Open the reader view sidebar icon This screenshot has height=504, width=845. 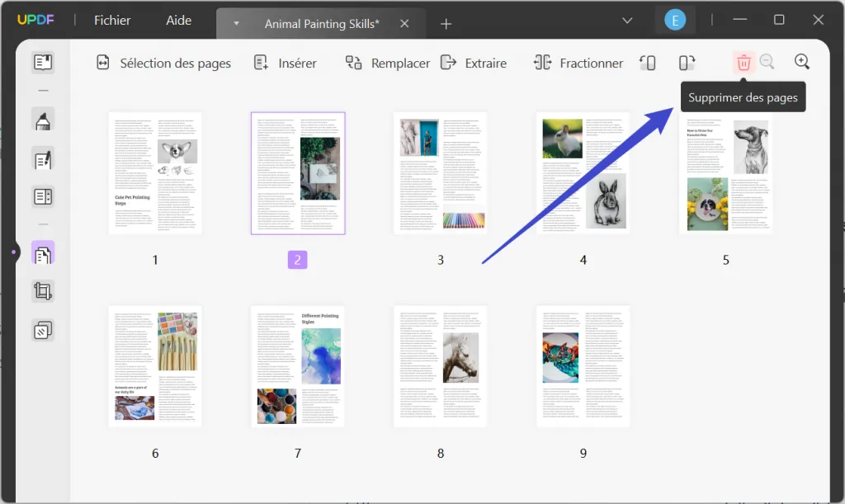point(41,62)
